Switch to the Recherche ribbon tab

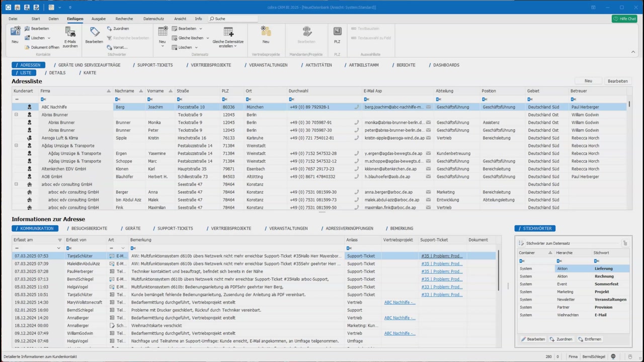point(124,19)
